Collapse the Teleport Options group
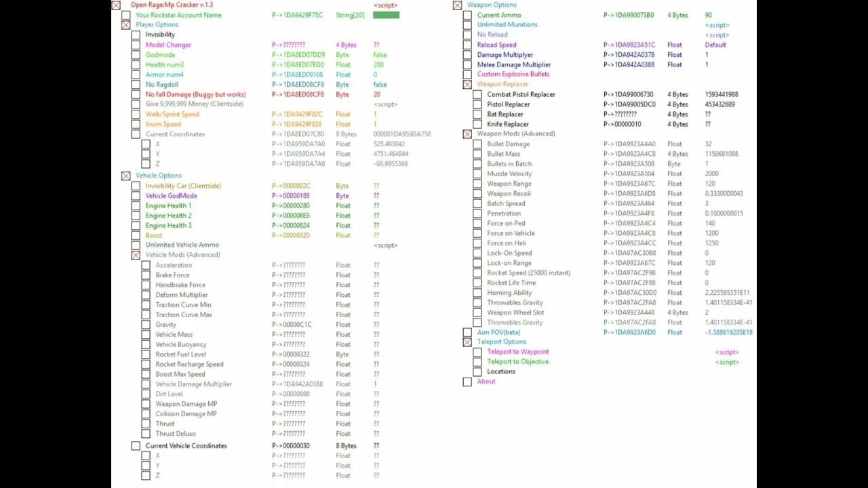 pyautogui.click(x=467, y=342)
